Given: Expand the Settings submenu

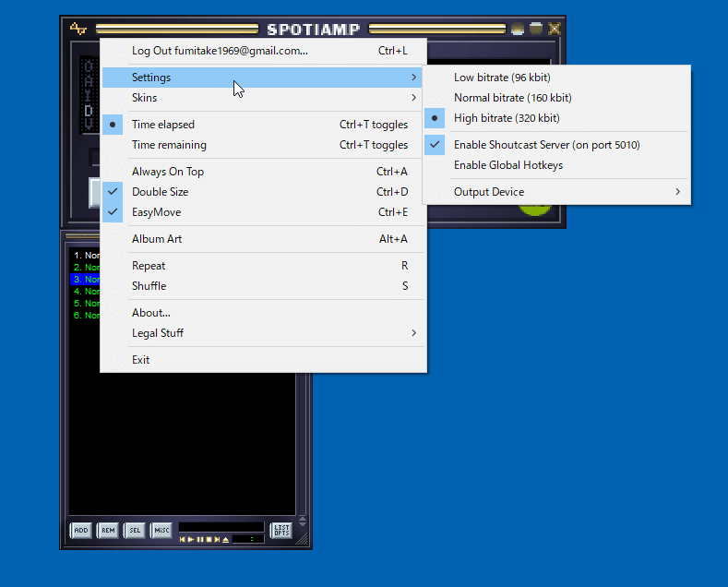Looking at the screenshot, I should (x=263, y=78).
